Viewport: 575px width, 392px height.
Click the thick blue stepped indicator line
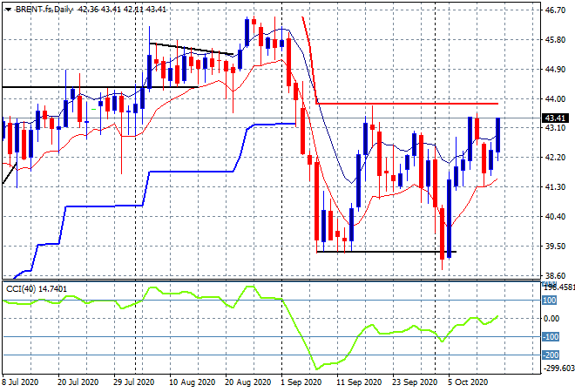pos(191,172)
